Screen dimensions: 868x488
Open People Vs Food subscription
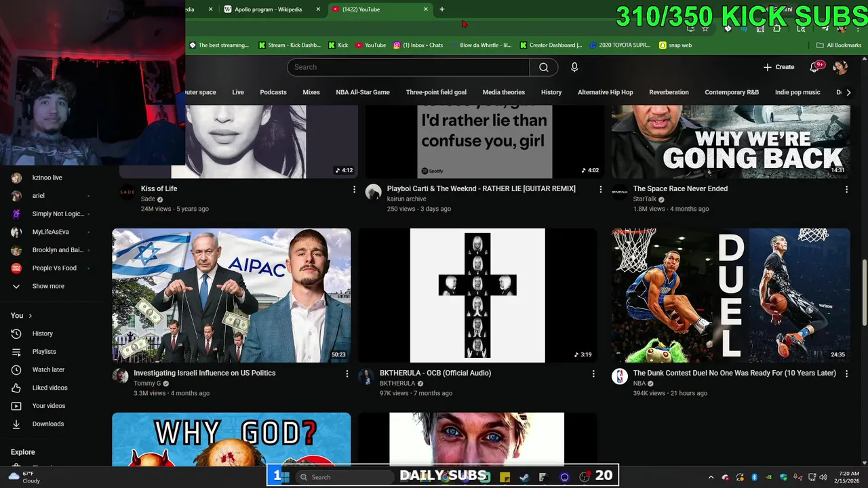point(54,268)
